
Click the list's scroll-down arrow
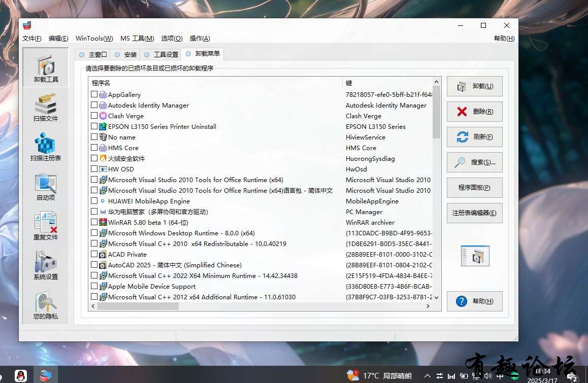[437, 298]
